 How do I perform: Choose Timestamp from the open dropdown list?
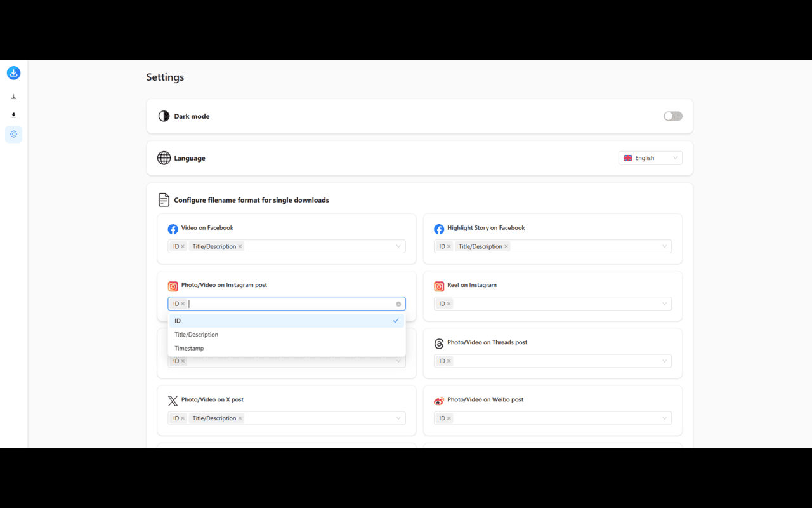[x=190, y=349]
